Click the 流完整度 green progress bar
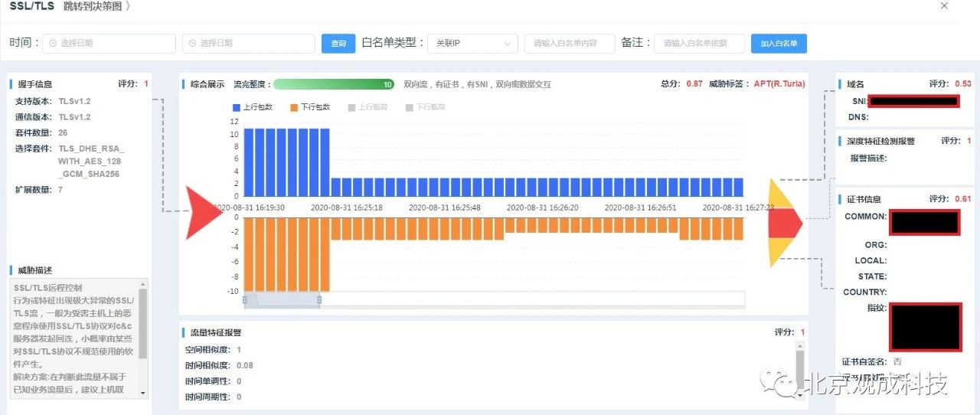The image size is (980, 415). (334, 84)
